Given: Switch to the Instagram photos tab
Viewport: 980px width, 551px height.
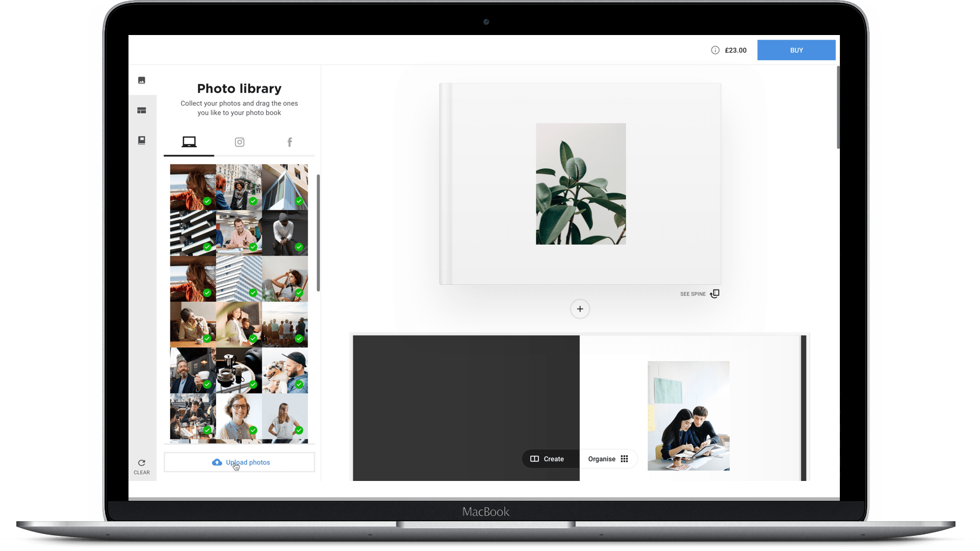Looking at the screenshot, I should point(239,142).
